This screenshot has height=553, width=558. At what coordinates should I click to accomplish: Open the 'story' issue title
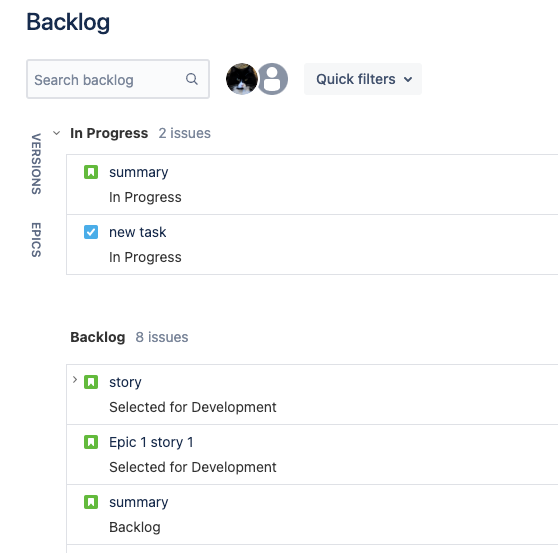click(x=125, y=382)
